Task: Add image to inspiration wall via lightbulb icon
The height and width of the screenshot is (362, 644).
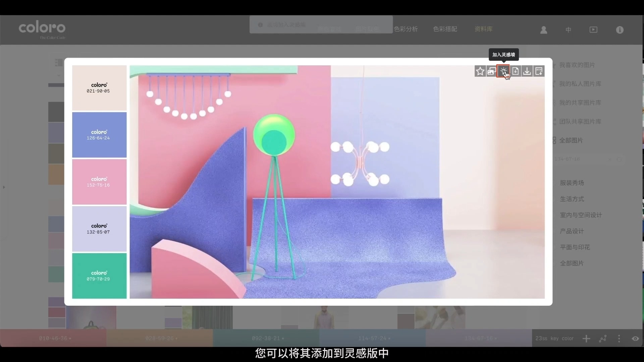Action: tap(503, 71)
